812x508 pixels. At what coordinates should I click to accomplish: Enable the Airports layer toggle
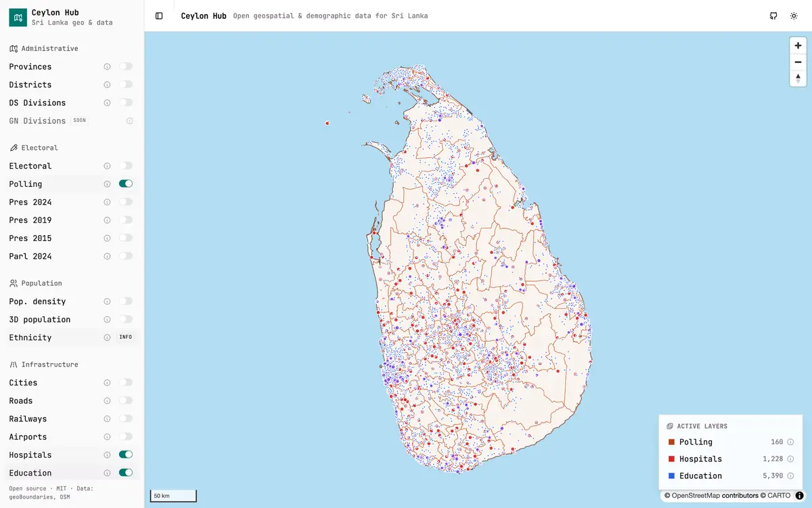coord(126,437)
